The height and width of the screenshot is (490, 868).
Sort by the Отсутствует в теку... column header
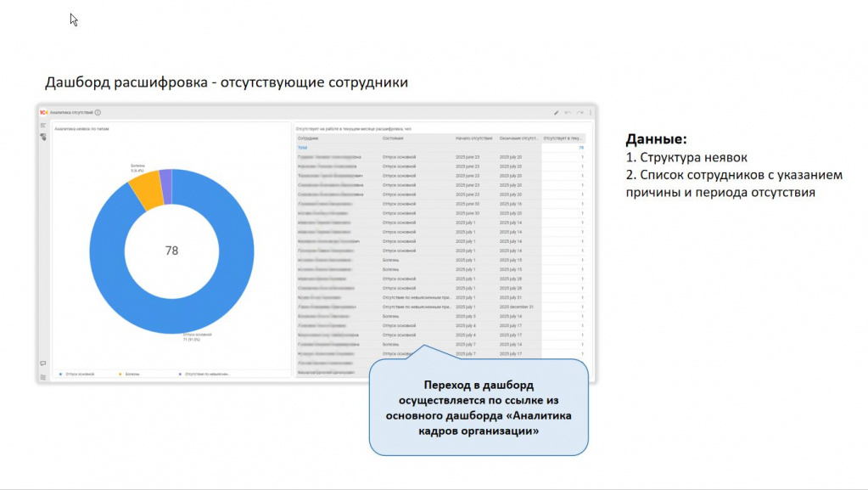point(563,138)
